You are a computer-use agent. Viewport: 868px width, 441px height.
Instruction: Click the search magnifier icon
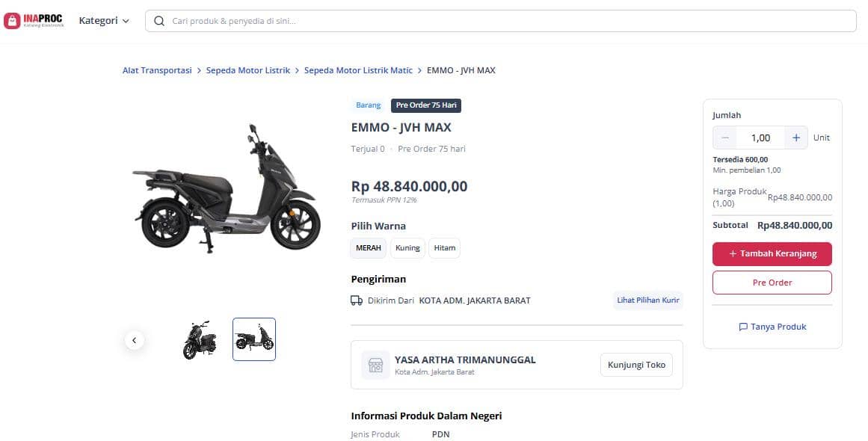click(158, 21)
